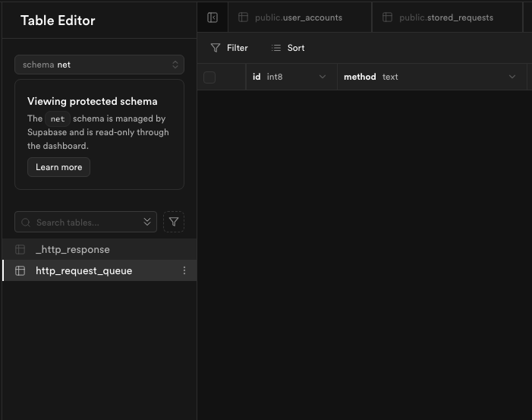
Task: Toggle the select-all rows checkbox
Action: click(209, 77)
